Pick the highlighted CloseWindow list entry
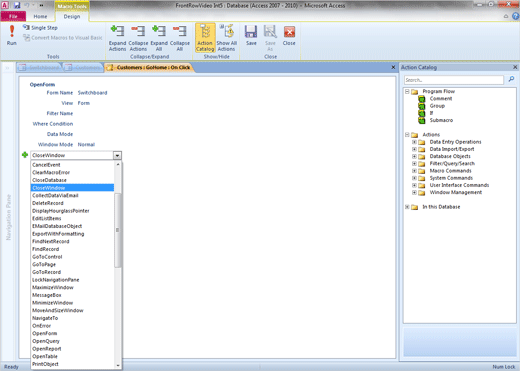This screenshot has width=520, height=371. tap(72, 188)
